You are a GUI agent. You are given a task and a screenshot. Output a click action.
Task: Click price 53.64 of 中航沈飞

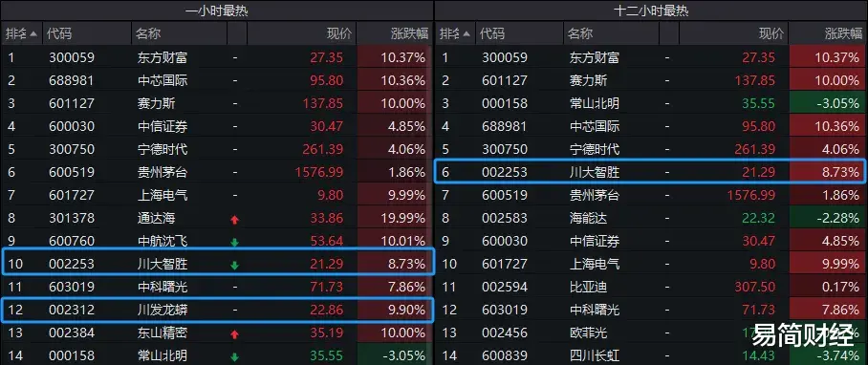[327, 241]
